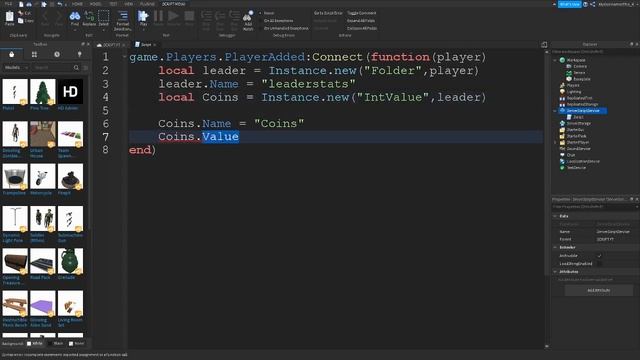Select the Lighting service in Explorer

coord(573,92)
